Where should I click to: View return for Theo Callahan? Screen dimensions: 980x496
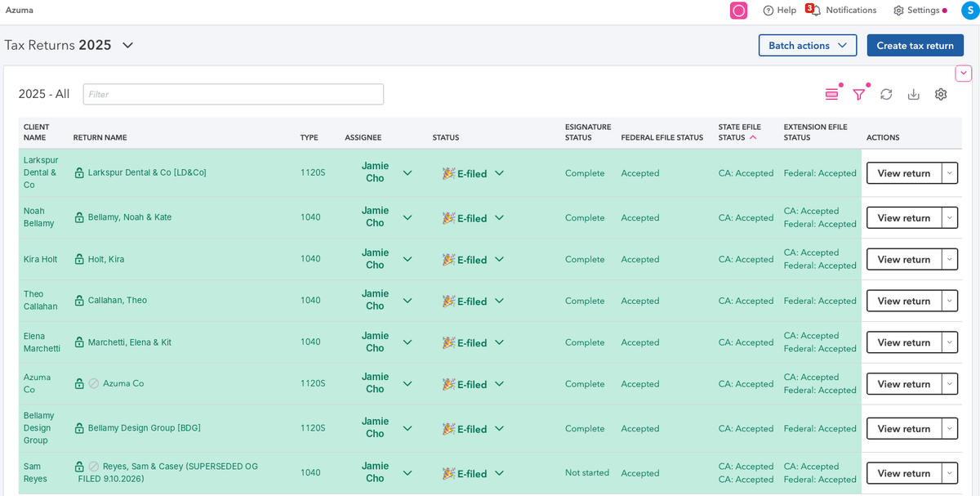tap(903, 301)
